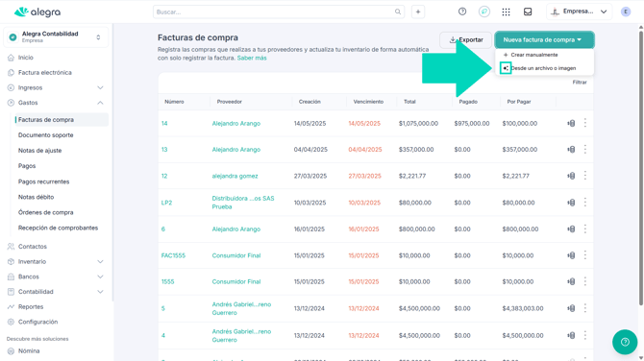The height and width of the screenshot is (361, 644).
Task: Open more options for invoice 4
Action: (x=585, y=335)
